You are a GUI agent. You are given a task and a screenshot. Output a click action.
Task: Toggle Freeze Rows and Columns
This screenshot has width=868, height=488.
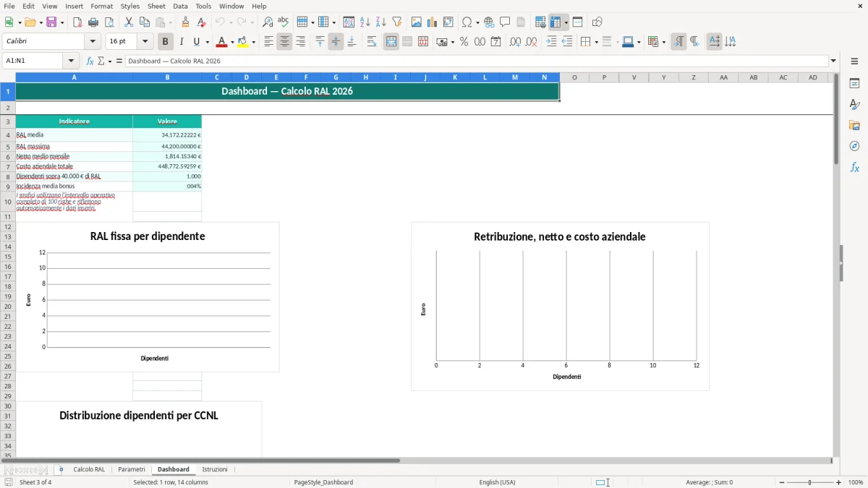click(x=556, y=22)
